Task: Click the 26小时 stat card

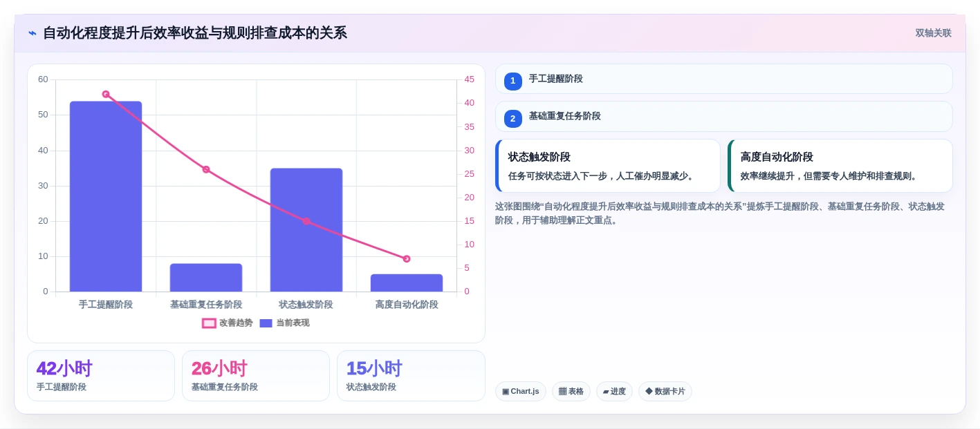Action: point(256,376)
